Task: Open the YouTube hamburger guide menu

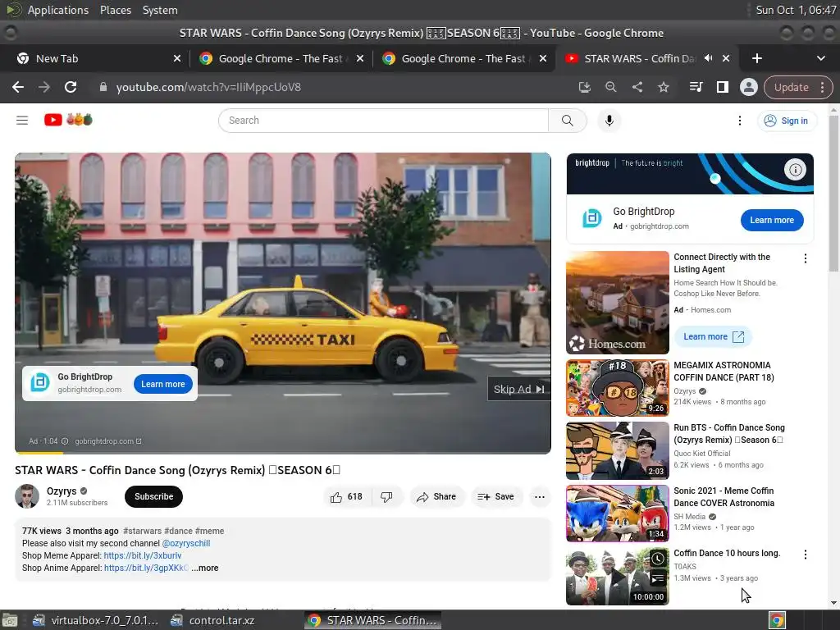Action: (x=22, y=120)
